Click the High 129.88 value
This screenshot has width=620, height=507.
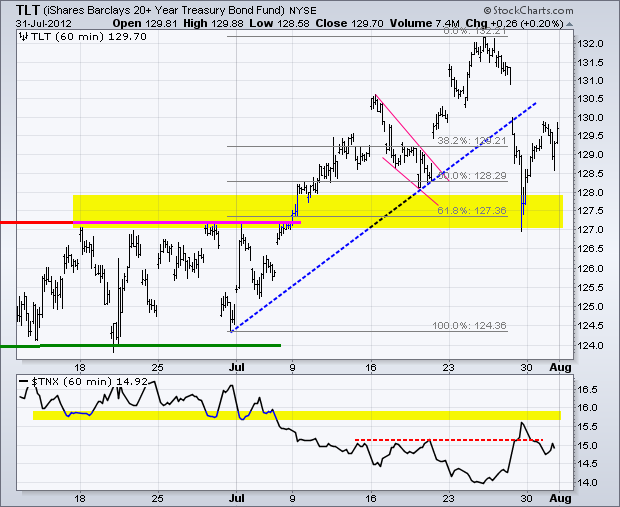click(213, 23)
